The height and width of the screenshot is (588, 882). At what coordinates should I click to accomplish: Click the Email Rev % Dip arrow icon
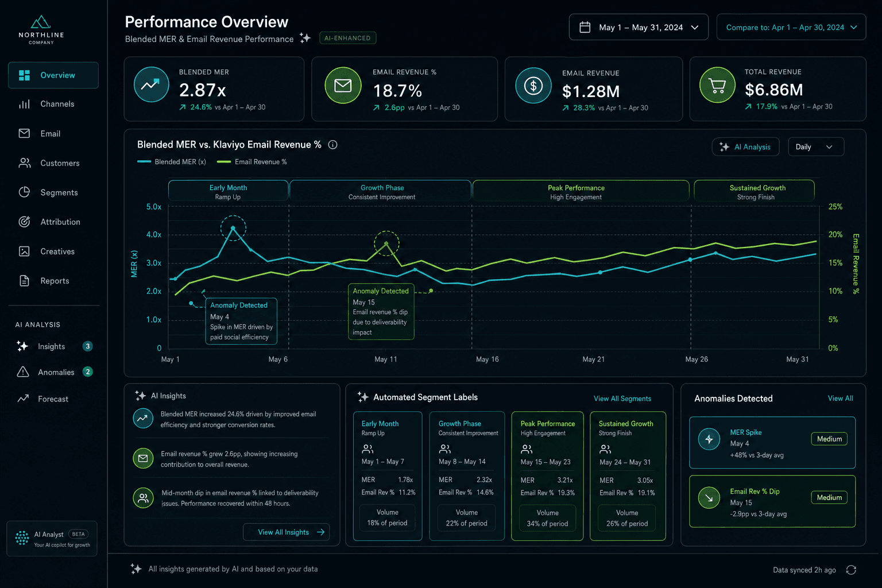tap(709, 498)
